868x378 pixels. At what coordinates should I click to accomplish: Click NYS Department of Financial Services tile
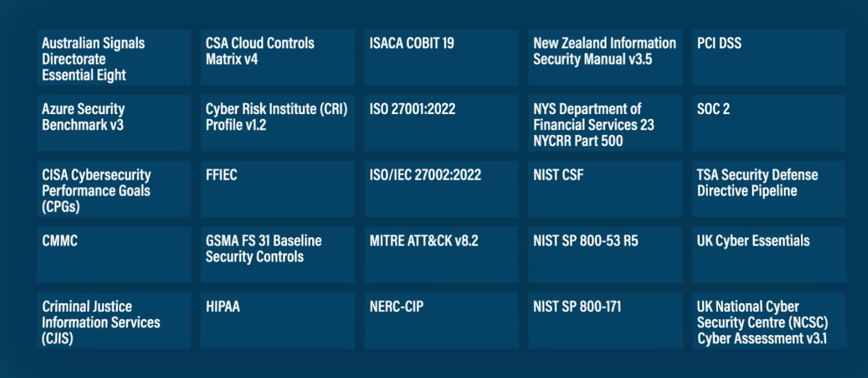point(605,123)
